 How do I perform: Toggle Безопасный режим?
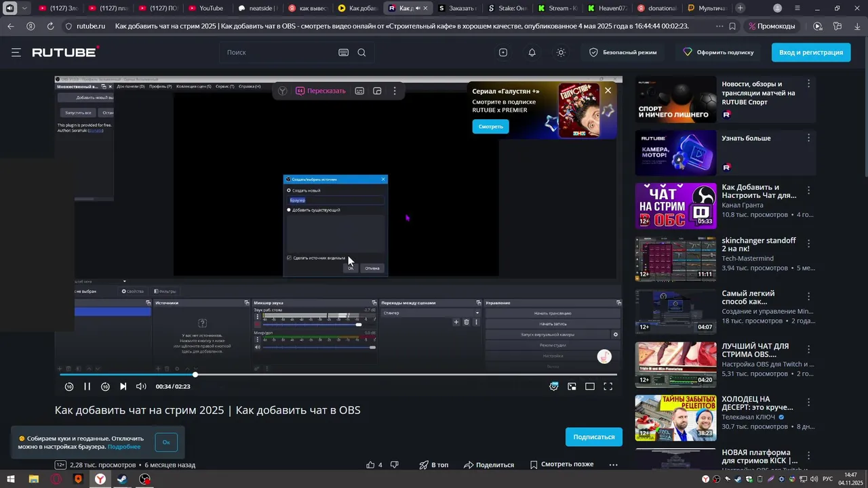click(623, 52)
